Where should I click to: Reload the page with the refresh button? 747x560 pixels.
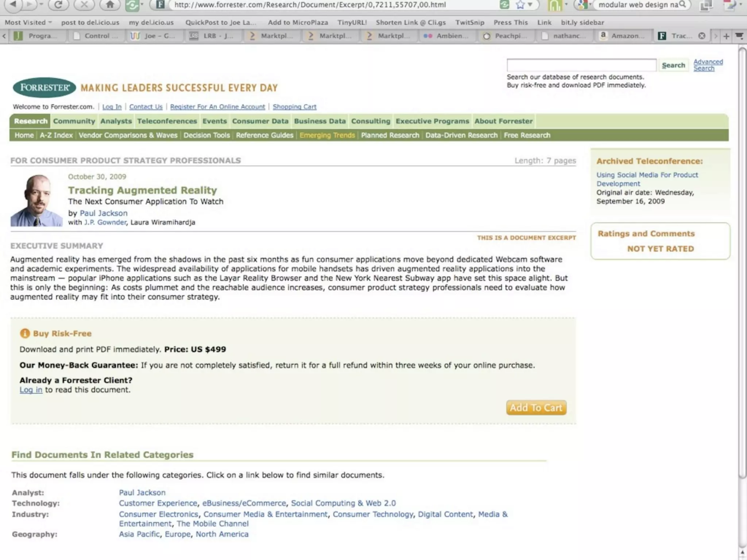pyautogui.click(x=58, y=5)
